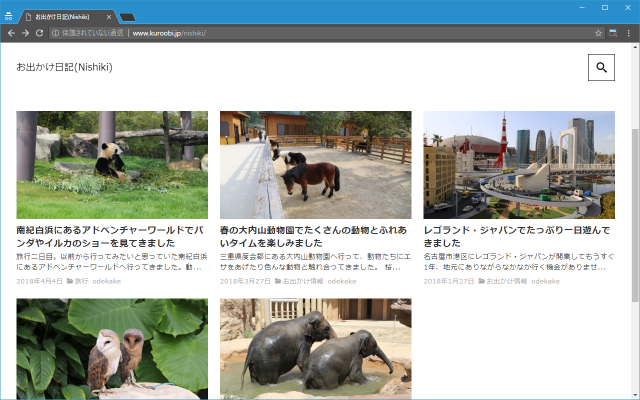Click odekake author under 大内山動物園 post
Screen dimensions: 640x400
342,281
